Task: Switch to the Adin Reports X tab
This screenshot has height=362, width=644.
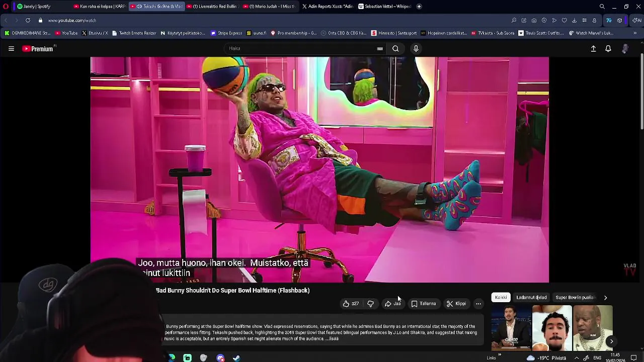Action: 328,7
